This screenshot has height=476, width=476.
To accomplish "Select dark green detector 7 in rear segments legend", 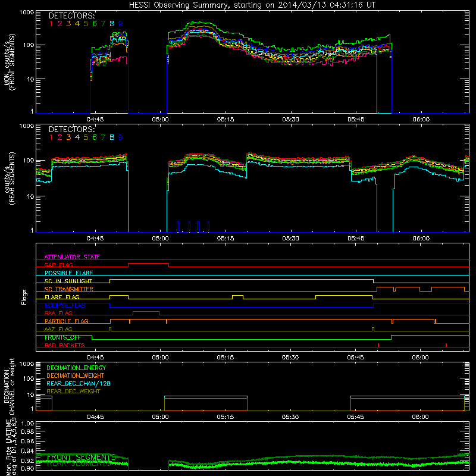I will point(103,137).
